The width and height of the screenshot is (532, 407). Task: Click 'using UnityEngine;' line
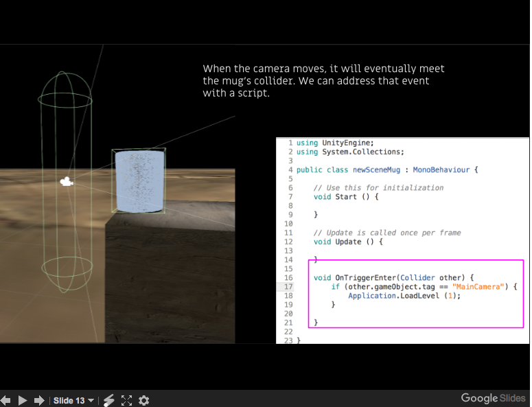tap(335, 143)
